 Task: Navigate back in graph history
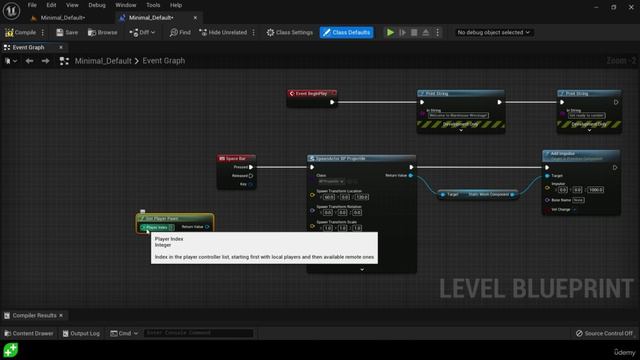point(29,61)
